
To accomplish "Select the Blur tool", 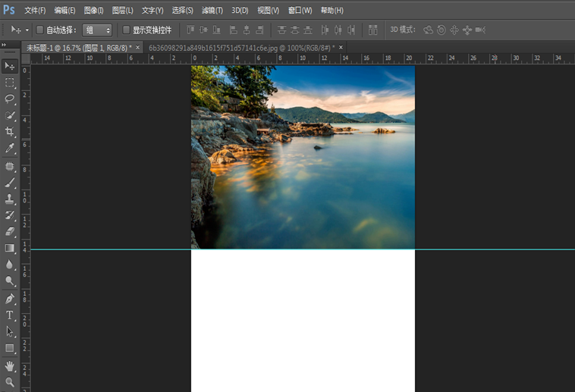I will tap(10, 265).
